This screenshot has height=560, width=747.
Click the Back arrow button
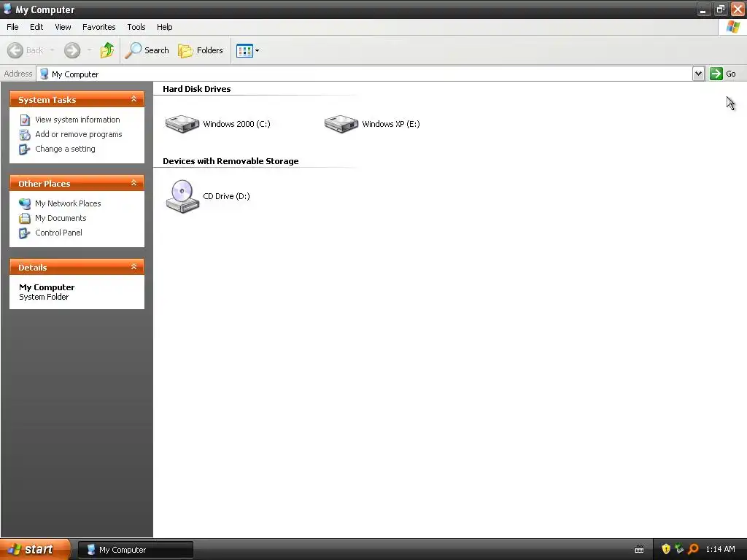16,50
